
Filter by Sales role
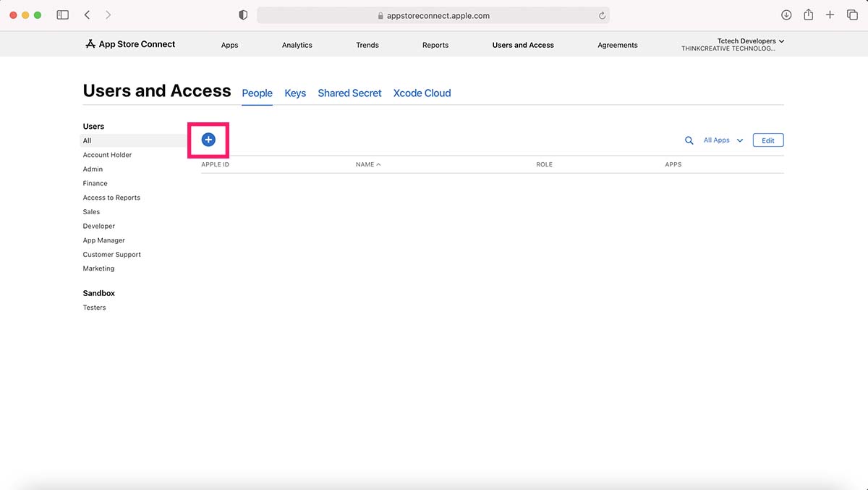tap(91, 212)
